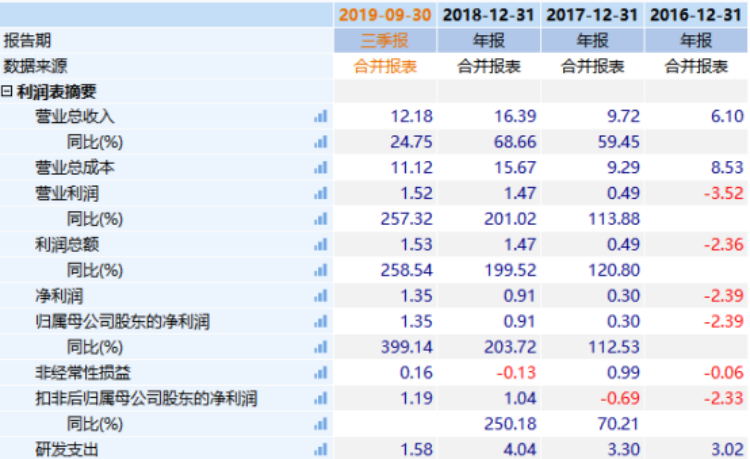Screen dimensions: 750x459
Task: Click the 250.18 growth value
Action: [510, 424]
